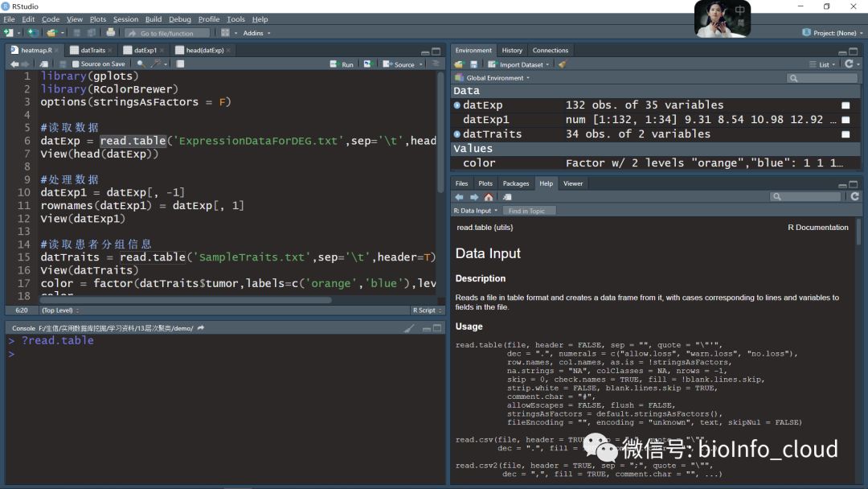868x489 pixels.
Task: Click the Find in Topic field
Action: (x=529, y=211)
